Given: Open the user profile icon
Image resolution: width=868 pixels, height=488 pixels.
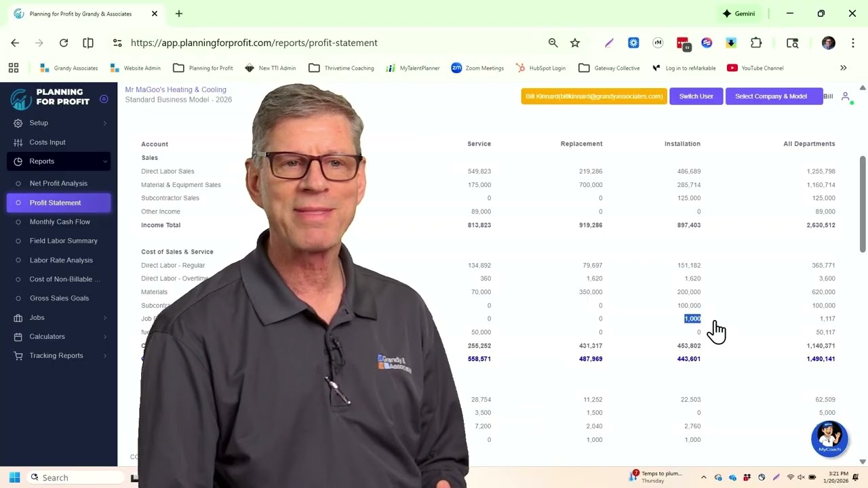Looking at the screenshot, I should (846, 97).
